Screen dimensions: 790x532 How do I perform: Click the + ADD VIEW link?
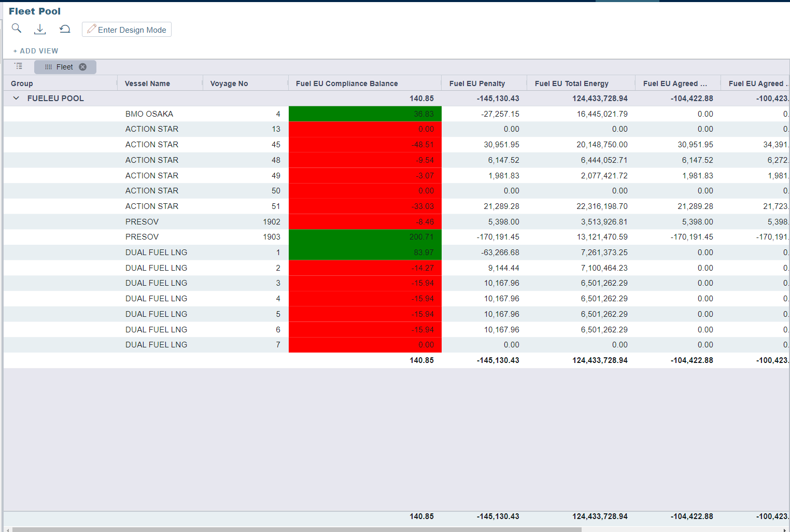pos(36,51)
